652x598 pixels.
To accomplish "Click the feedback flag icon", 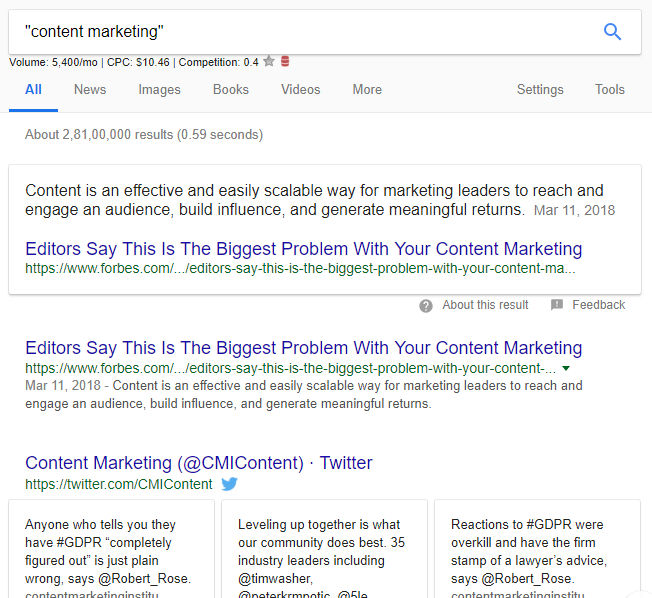I will pos(557,305).
